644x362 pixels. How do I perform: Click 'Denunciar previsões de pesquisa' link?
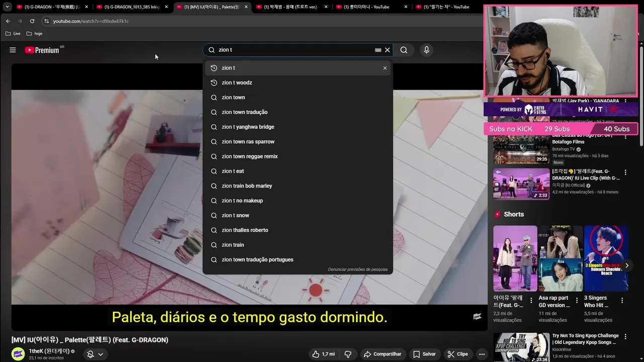tap(358, 269)
